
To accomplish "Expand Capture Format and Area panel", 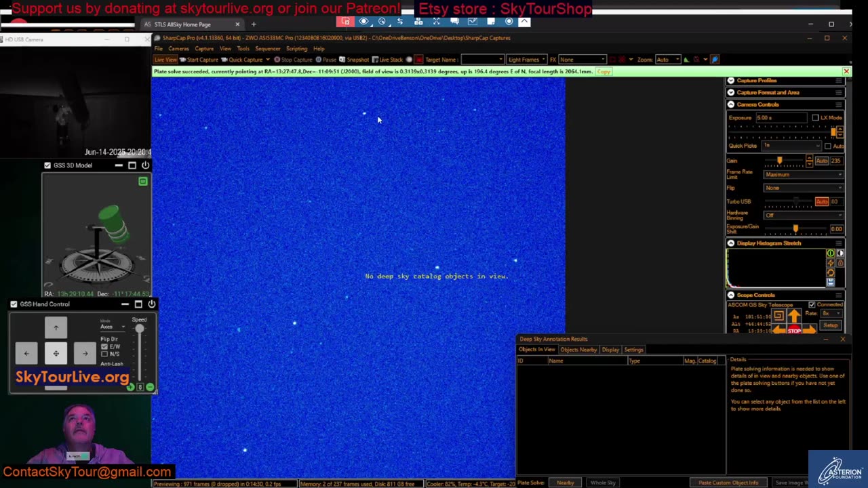I will pyautogui.click(x=730, y=92).
